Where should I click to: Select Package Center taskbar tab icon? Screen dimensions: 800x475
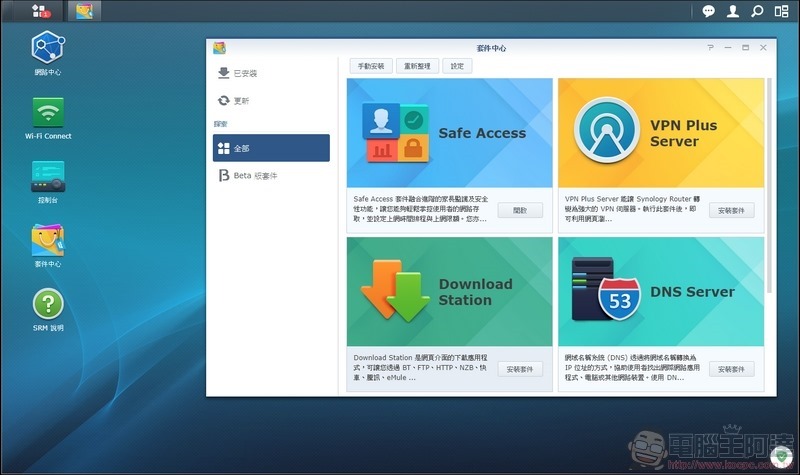84,11
